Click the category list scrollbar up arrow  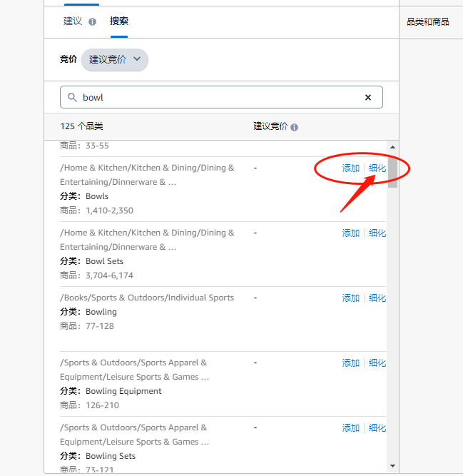click(x=392, y=147)
